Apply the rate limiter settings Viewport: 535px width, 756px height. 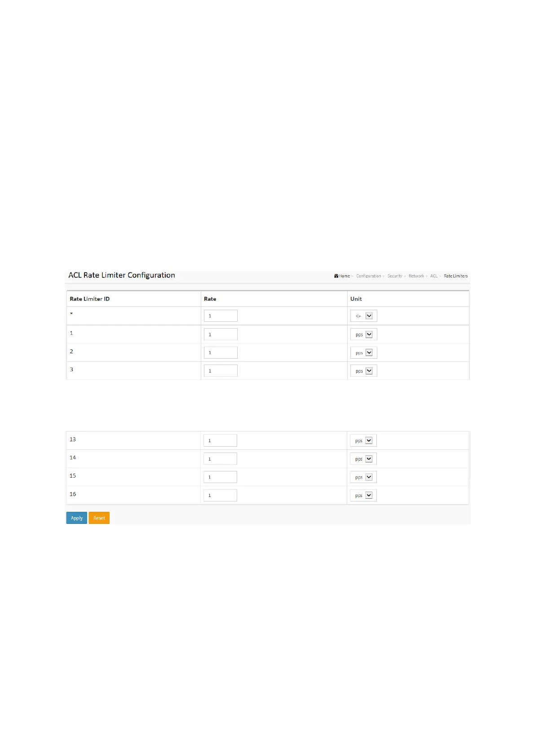click(x=77, y=518)
